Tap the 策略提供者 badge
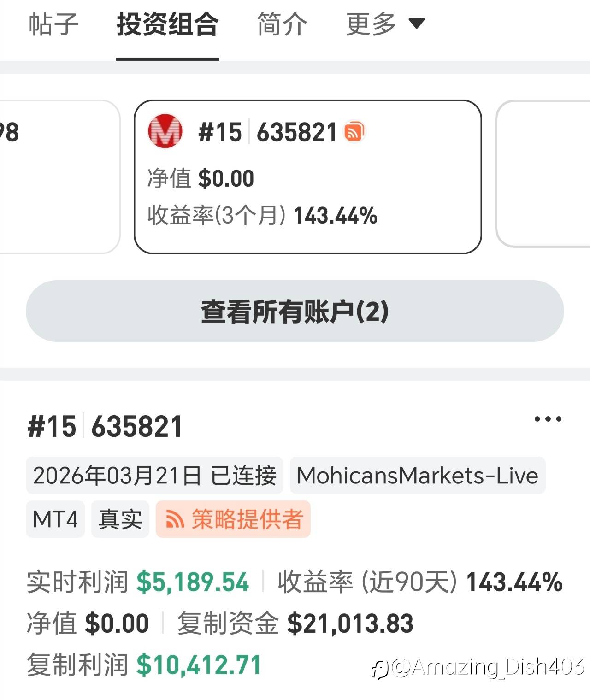This screenshot has height=700, width=590. click(x=233, y=519)
